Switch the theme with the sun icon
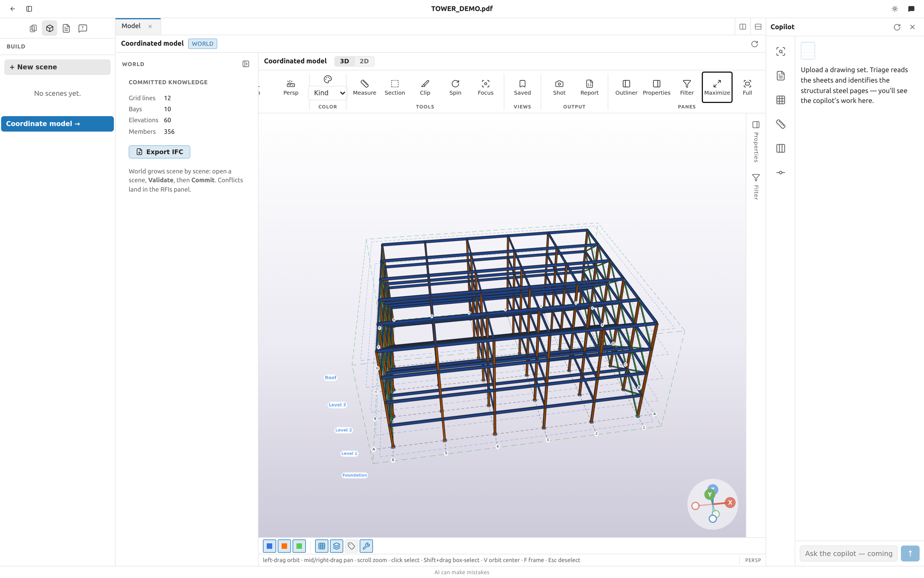924x578 pixels. click(x=895, y=9)
